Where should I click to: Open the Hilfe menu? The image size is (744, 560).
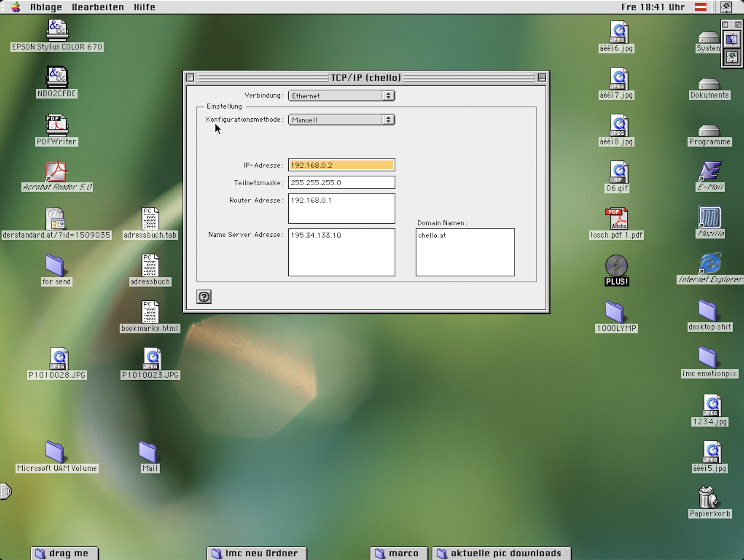pyautogui.click(x=144, y=7)
